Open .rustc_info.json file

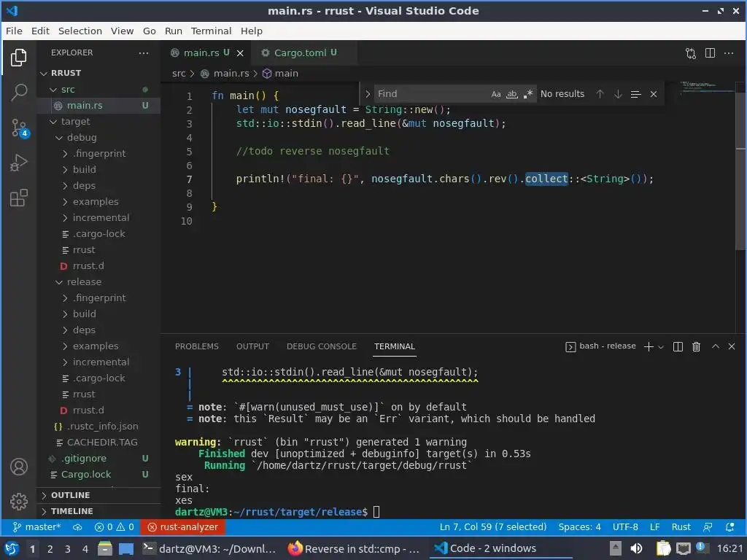[99, 427]
